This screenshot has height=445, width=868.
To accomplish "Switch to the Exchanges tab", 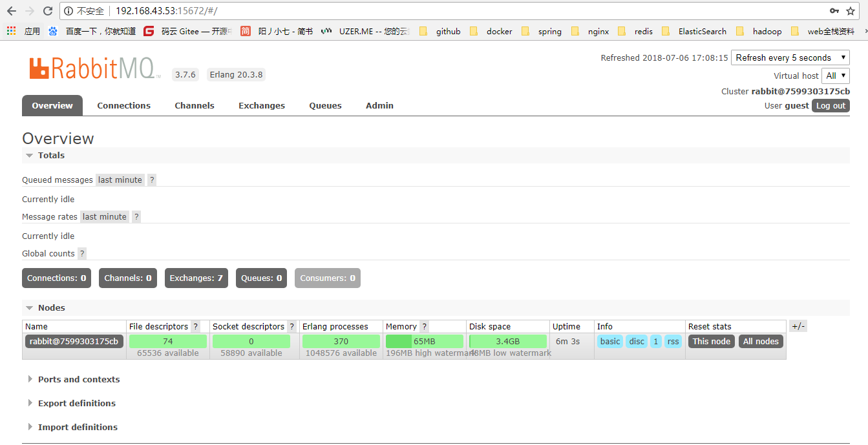I will pyautogui.click(x=262, y=105).
